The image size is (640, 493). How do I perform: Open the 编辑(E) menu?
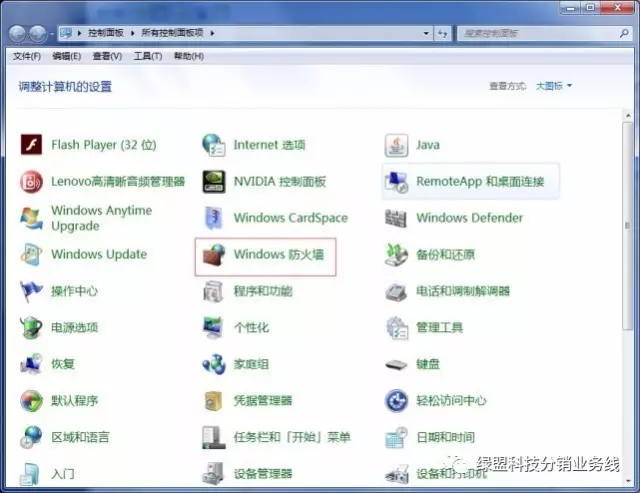point(67,56)
